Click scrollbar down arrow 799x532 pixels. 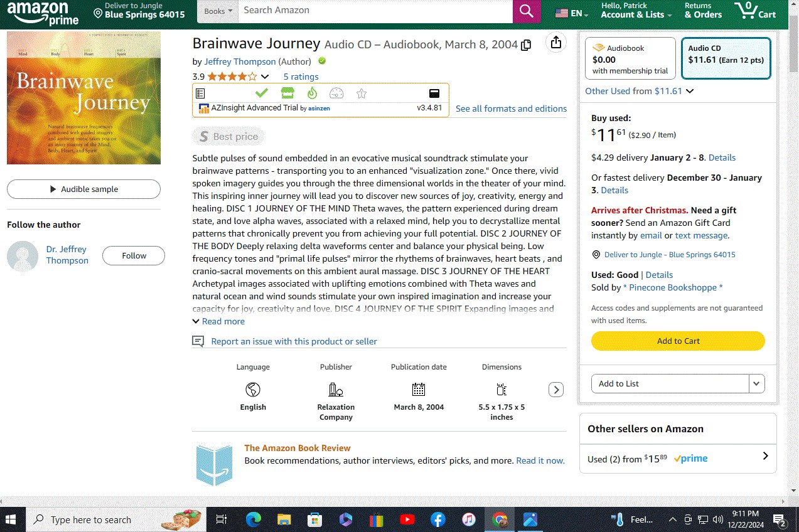[793, 490]
